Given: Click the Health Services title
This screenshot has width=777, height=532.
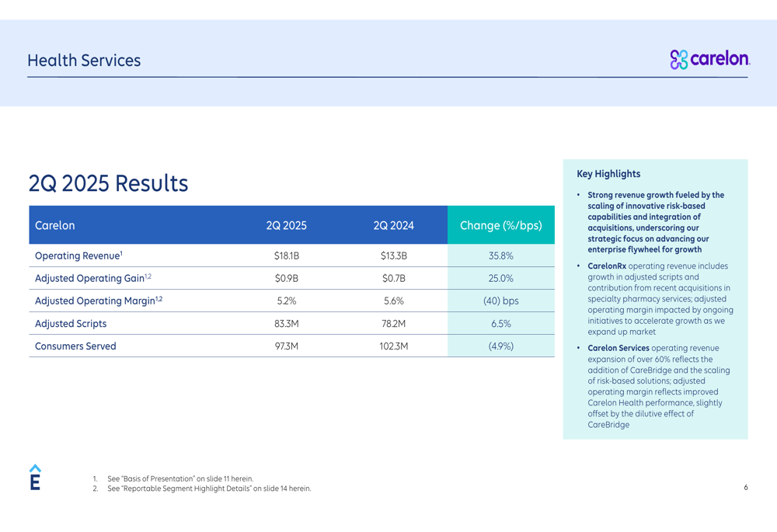Looking at the screenshot, I should click(84, 61).
